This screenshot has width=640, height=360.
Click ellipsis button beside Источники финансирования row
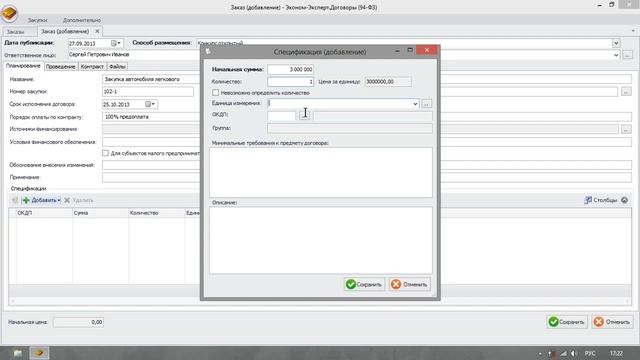click(626, 129)
